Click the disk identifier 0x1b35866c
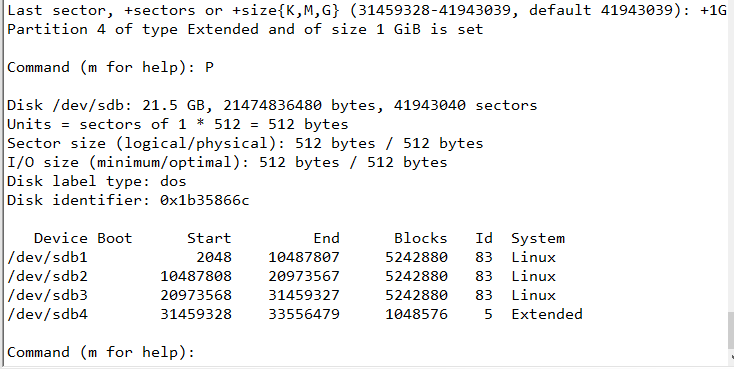The image size is (734, 369). (x=205, y=200)
